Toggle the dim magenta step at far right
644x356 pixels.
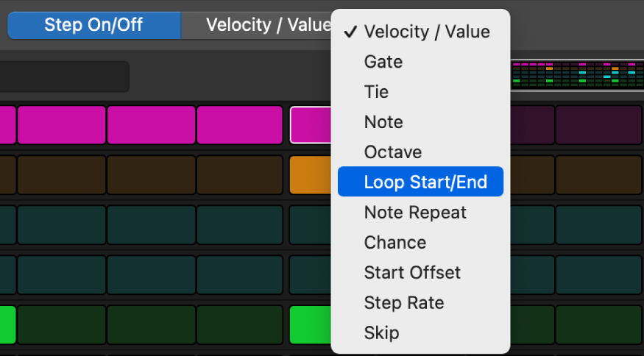(598, 124)
